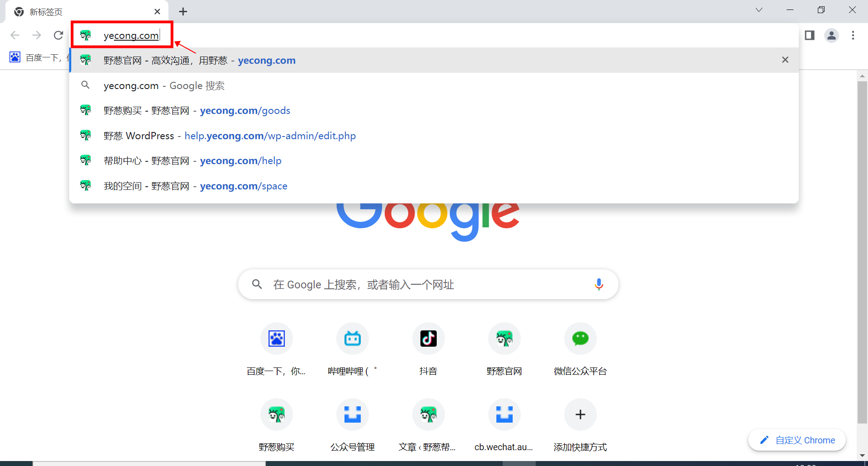Go back using the back arrow
This screenshot has height=466, width=868.
click(x=15, y=35)
